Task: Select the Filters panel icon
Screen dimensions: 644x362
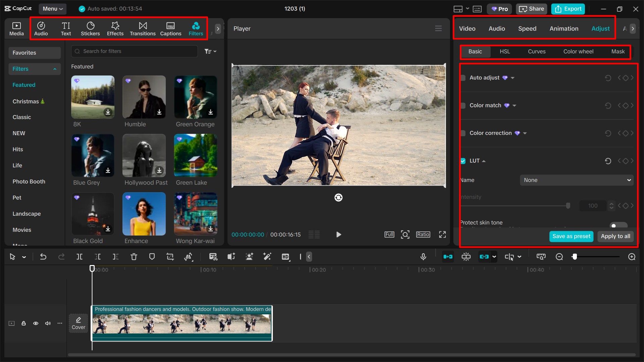Action: [196, 28]
